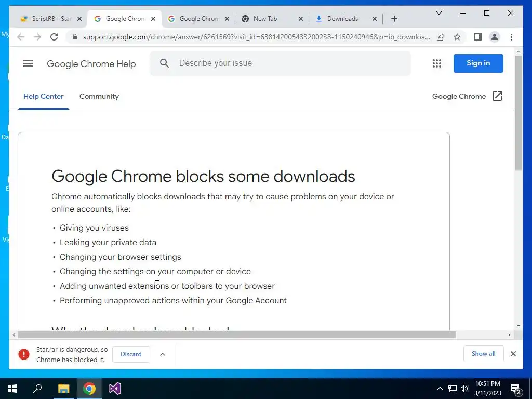
Task: Open the tab search chevron
Action: point(438,13)
